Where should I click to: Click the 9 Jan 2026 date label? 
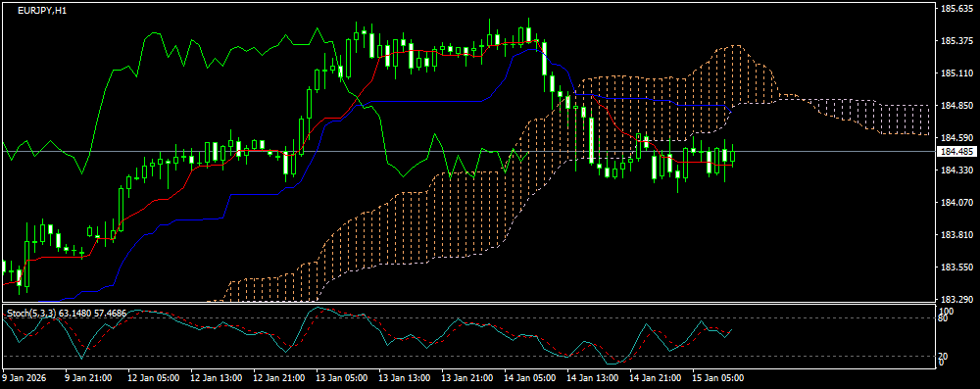[24, 378]
